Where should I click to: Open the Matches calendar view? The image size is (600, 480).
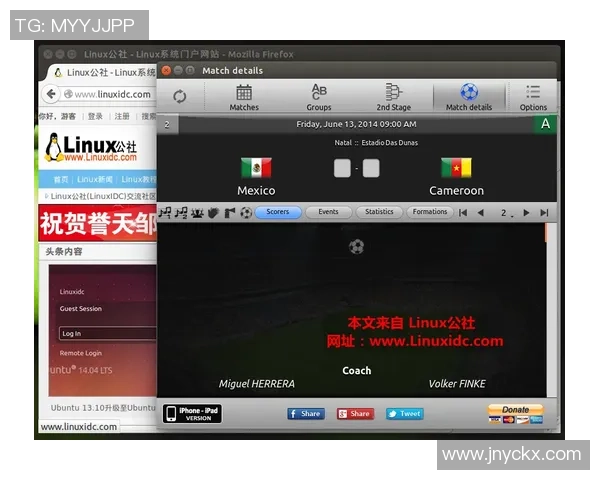(x=244, y=98)
